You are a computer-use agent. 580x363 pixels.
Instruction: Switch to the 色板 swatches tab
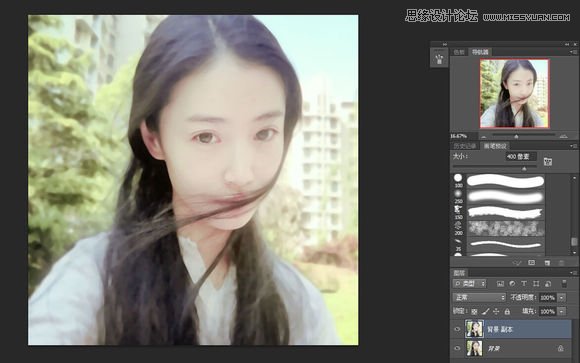(x=459, y=52)
